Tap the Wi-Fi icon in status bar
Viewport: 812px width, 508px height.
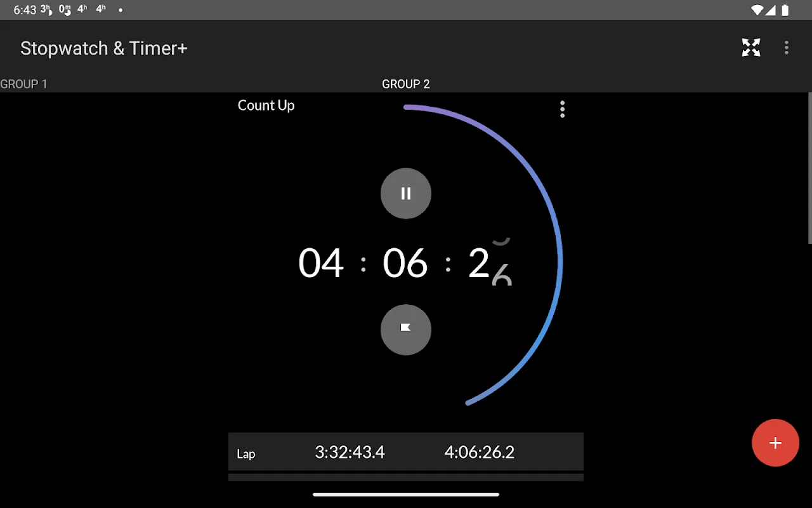click(x=757, y=10)
